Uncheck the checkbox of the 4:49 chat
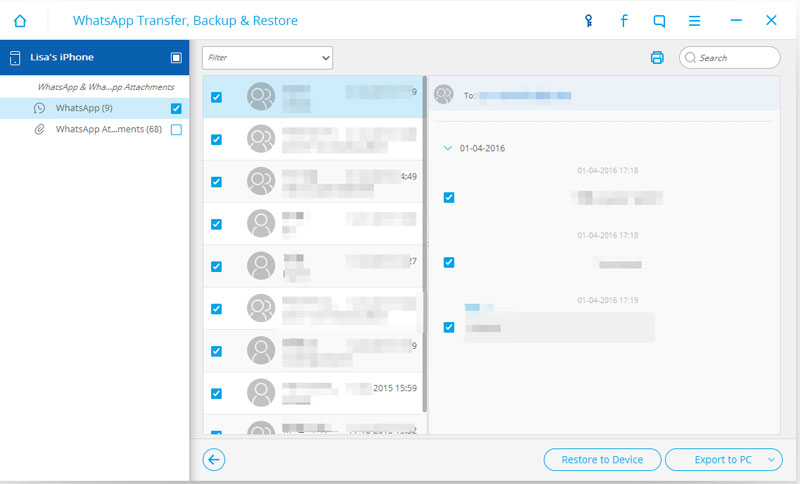 pos(216,182)
